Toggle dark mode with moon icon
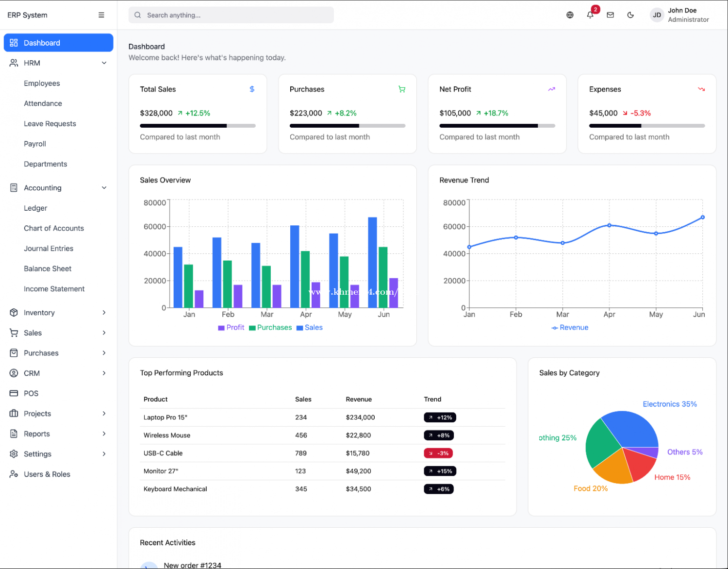 (630, 15)
